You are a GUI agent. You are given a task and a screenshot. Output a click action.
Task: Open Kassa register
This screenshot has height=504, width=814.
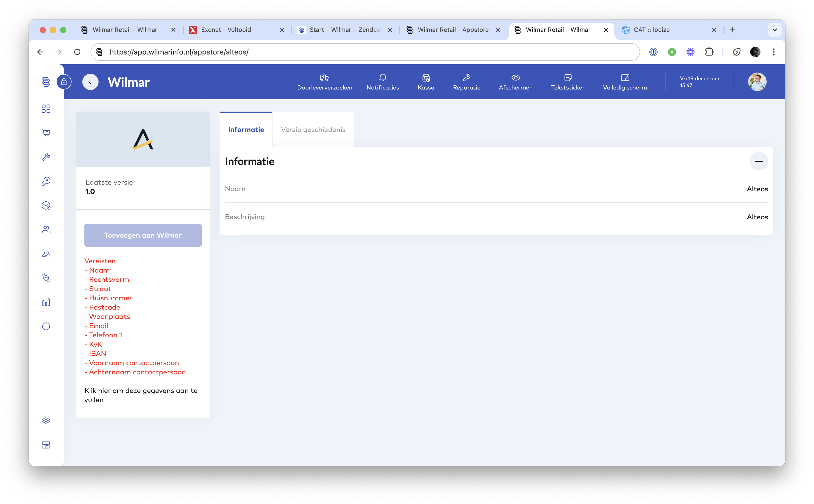click(426, 82)
